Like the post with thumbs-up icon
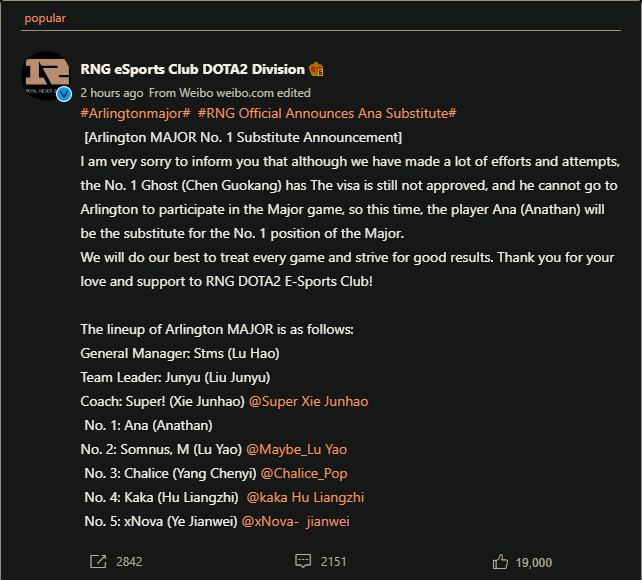 (501, 561)
